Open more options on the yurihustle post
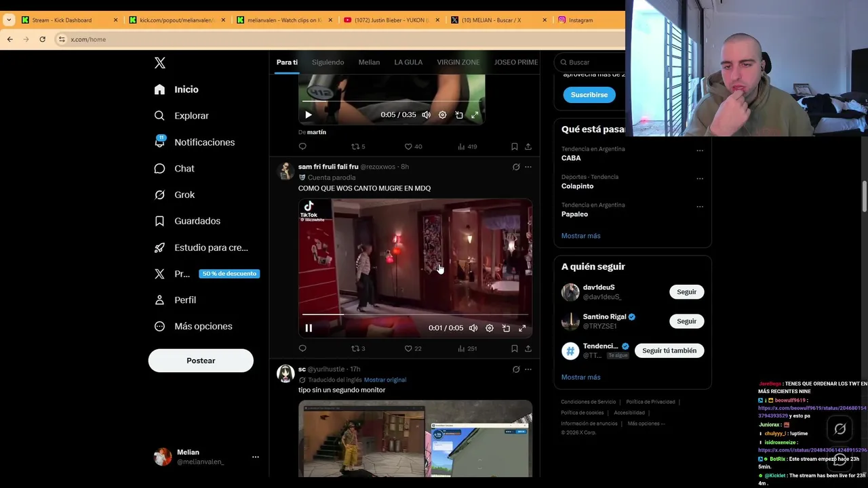Image resolution: width=868 pixels, height=488 pixels. tap(528, 369)
